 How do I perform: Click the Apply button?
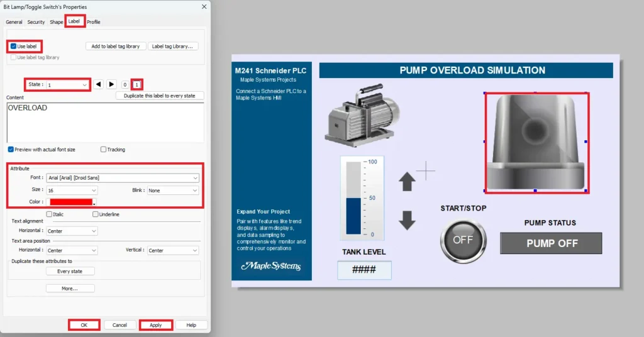pyautogui.click(x=156, y=325)
